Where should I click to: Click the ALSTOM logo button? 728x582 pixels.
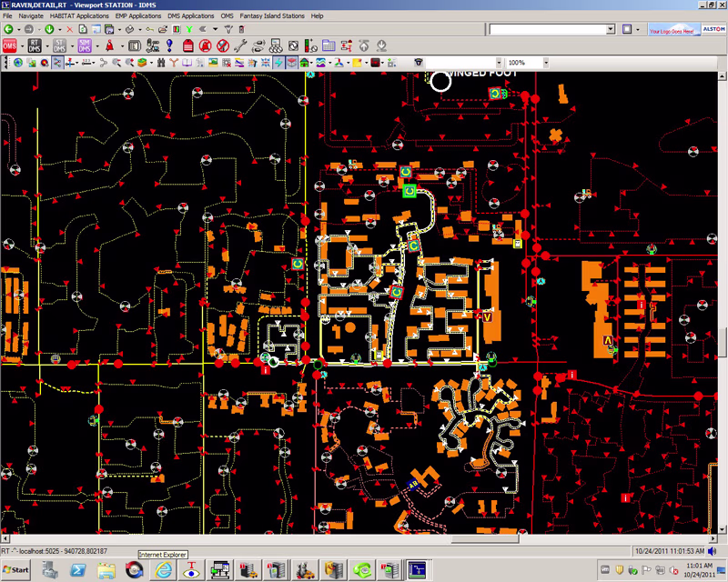tap(713, 29)
